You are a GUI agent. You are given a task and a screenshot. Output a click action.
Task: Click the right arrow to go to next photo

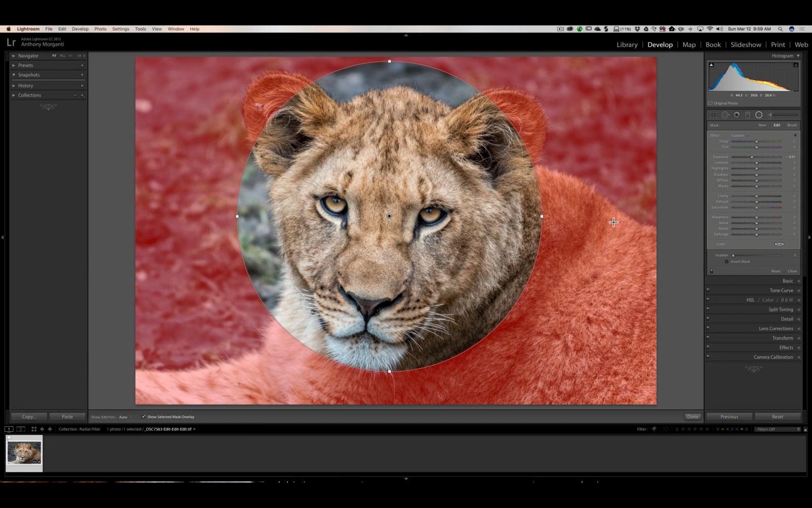point(49,429)
